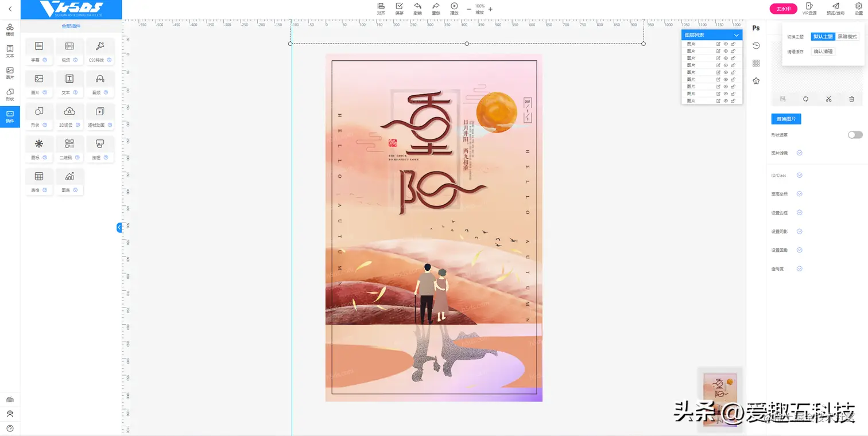Viewport: 868px width, 436px height.
Task: Add the 逐帧动画 frame animation plugin
Action: pyautogui.click(x=100, y=116)
